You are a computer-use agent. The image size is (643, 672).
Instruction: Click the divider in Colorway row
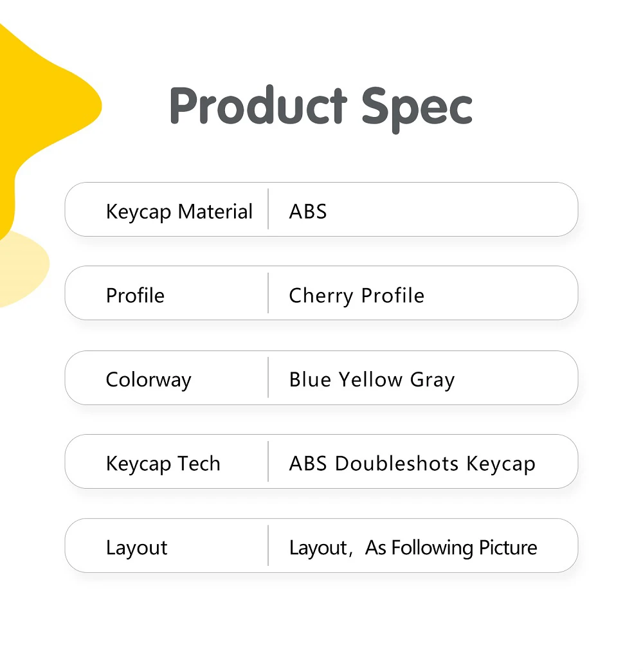click(268, 377)
